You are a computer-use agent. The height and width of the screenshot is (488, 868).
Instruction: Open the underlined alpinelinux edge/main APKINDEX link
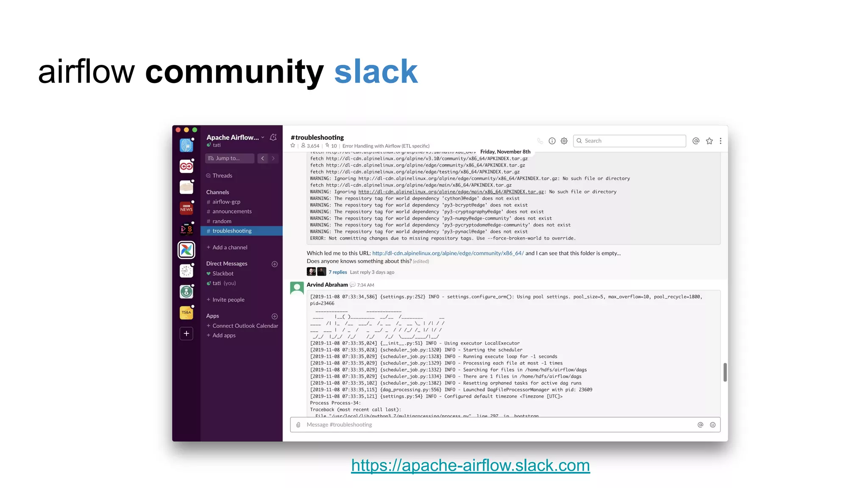click(451, 192)
